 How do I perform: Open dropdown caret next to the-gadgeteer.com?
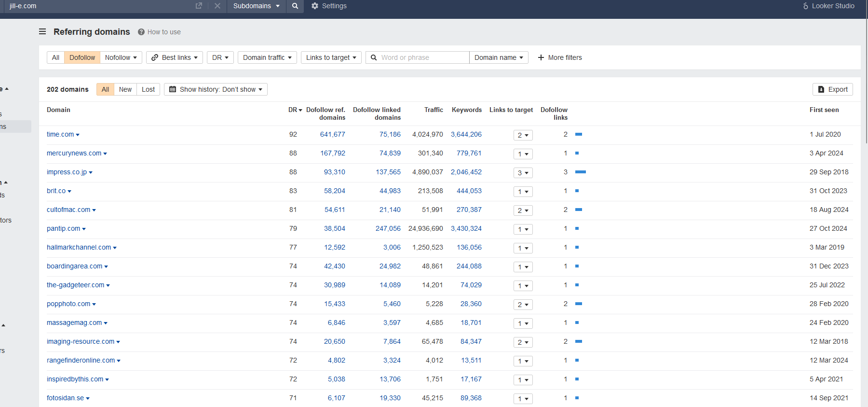pos(108,285)
